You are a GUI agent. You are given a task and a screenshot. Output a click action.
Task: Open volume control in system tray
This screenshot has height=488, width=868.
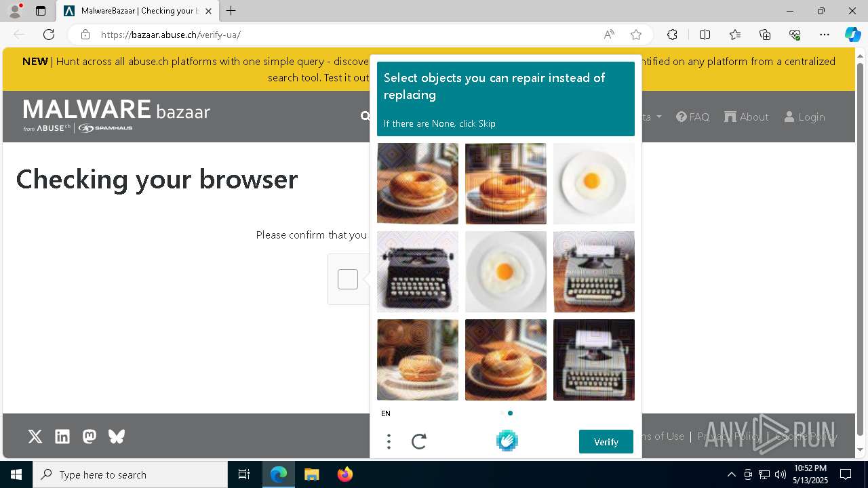780,474
